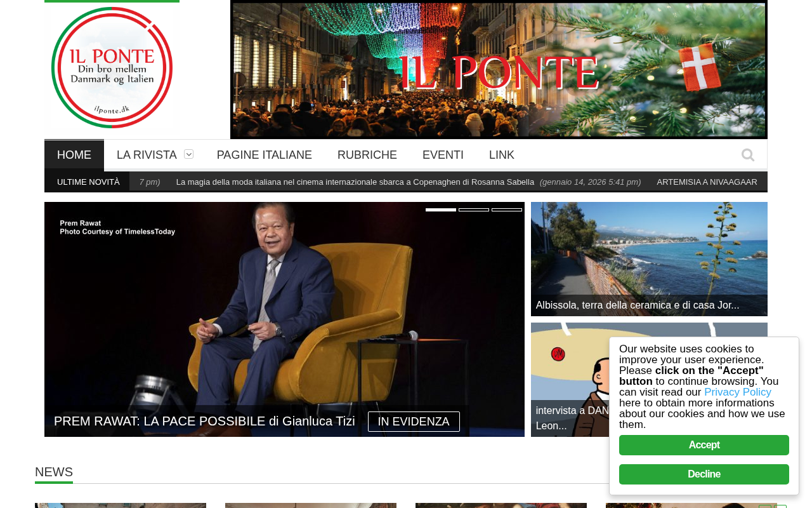
Task: Select Rubriche in the navigation bar
Action: (x=367, y=155)
